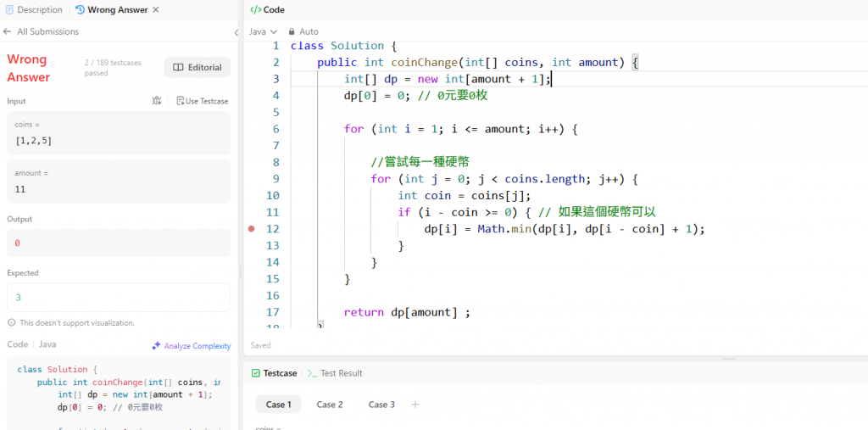The height and width of the screenshot is (430, 868).
Task: Go back to All Submissions
Action: click(x=47, y=31)
